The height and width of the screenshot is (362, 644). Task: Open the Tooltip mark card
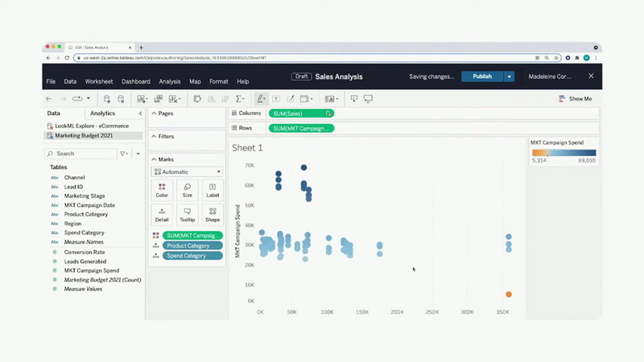188,215
